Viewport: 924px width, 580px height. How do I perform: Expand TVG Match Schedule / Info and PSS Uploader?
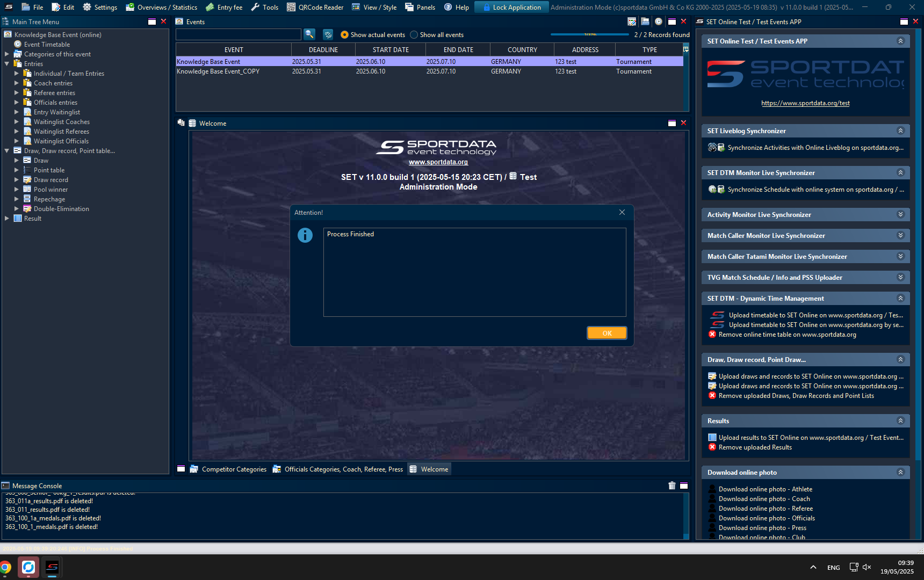(x=901, y=277)
